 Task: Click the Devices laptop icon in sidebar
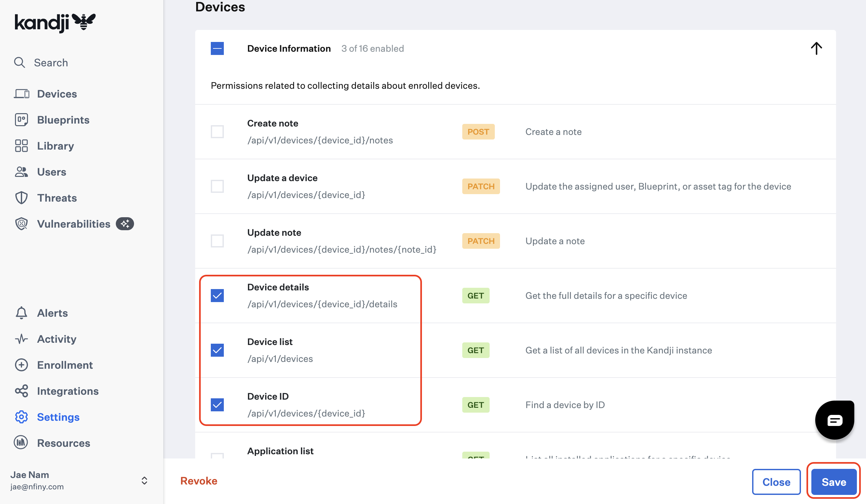[22, 94]
